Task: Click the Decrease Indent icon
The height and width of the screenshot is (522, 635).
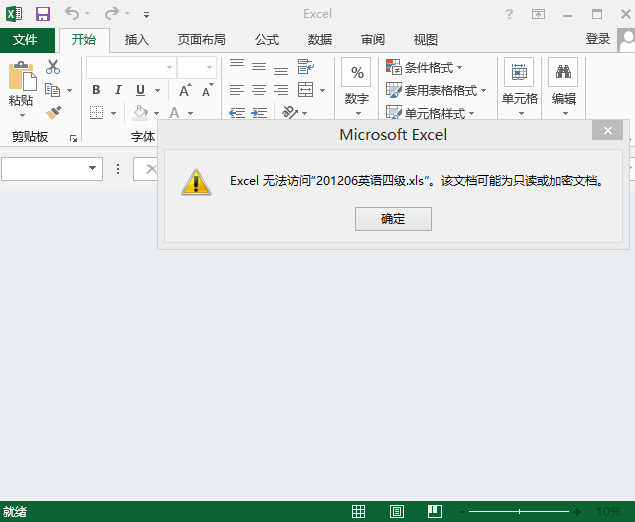Action: pyautogui.click(x=237, y=113)
